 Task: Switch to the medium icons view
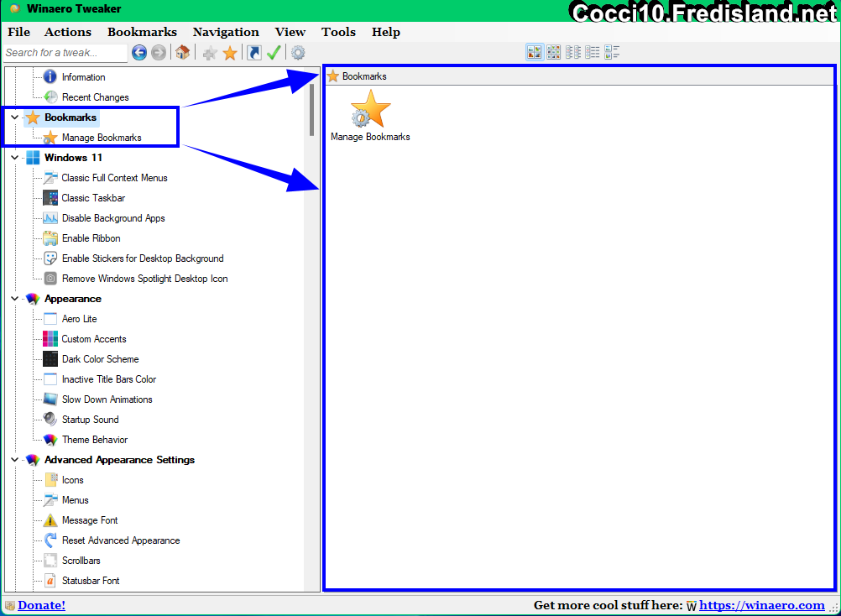point(553,52)
